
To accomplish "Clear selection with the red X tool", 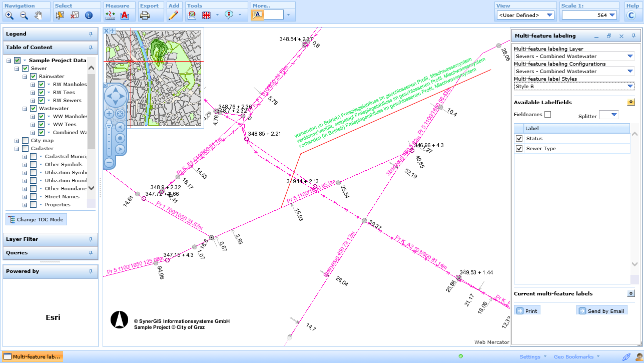I will pos(74,16).
